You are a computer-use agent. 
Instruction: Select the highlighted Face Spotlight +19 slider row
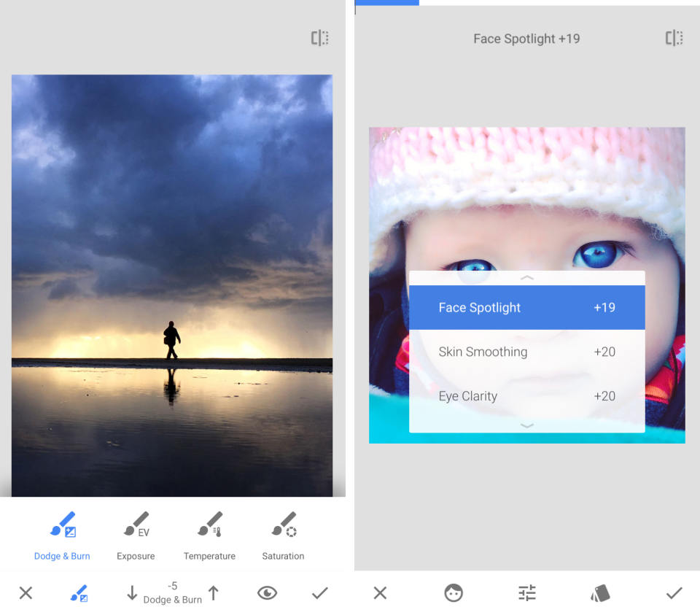click(527, 307)
